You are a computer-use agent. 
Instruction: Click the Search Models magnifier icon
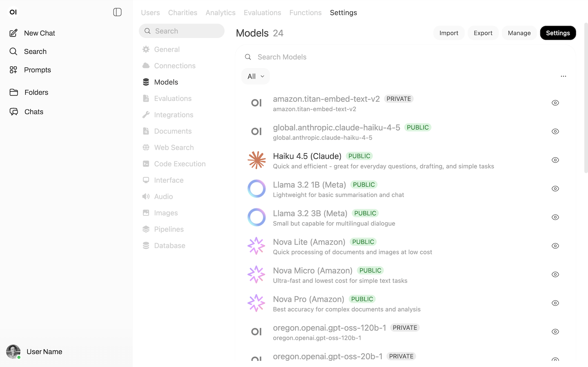[x=248, y=57]
